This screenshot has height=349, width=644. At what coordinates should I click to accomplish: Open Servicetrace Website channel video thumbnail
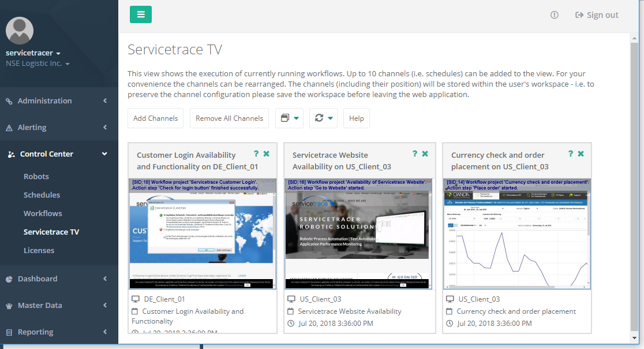(358, 233)
